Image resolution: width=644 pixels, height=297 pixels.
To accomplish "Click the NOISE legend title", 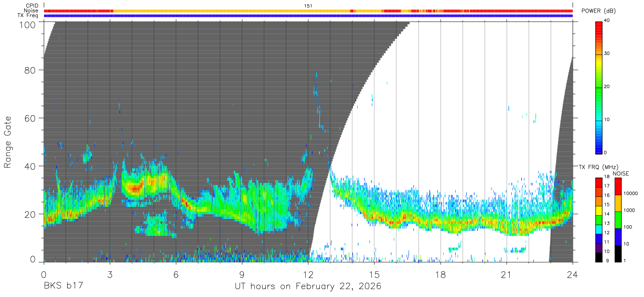I will [x=620, y=173].
